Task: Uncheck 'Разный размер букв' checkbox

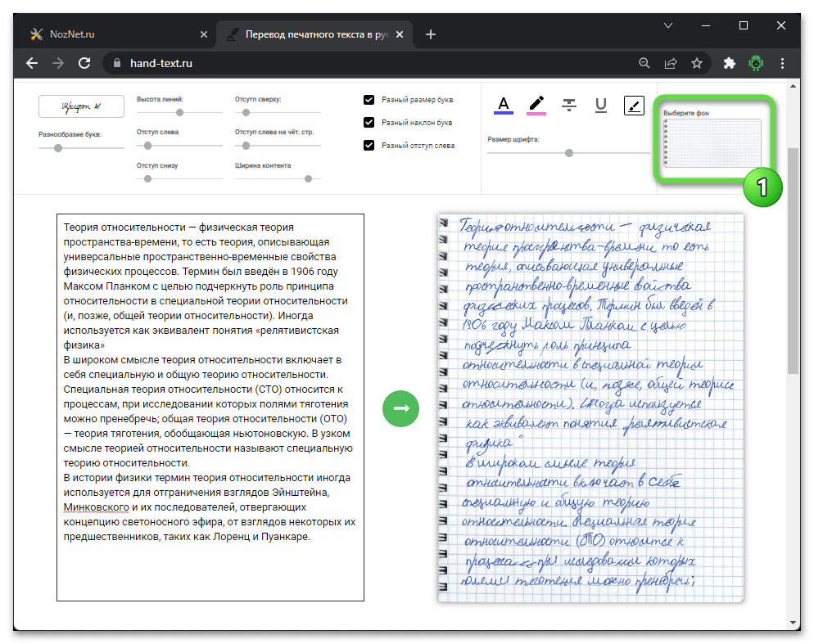Action: 369,100
